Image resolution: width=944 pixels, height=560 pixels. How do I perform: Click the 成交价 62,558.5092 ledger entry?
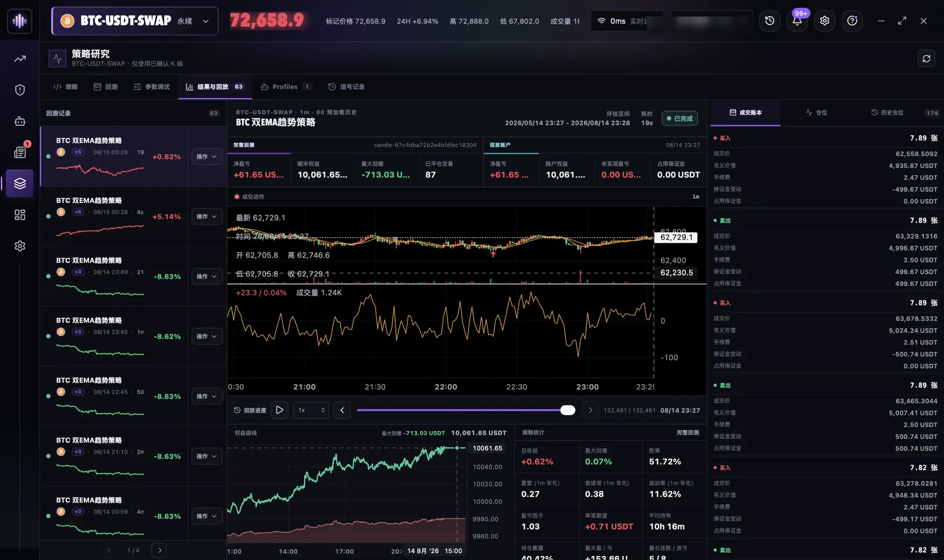(825, 154)
